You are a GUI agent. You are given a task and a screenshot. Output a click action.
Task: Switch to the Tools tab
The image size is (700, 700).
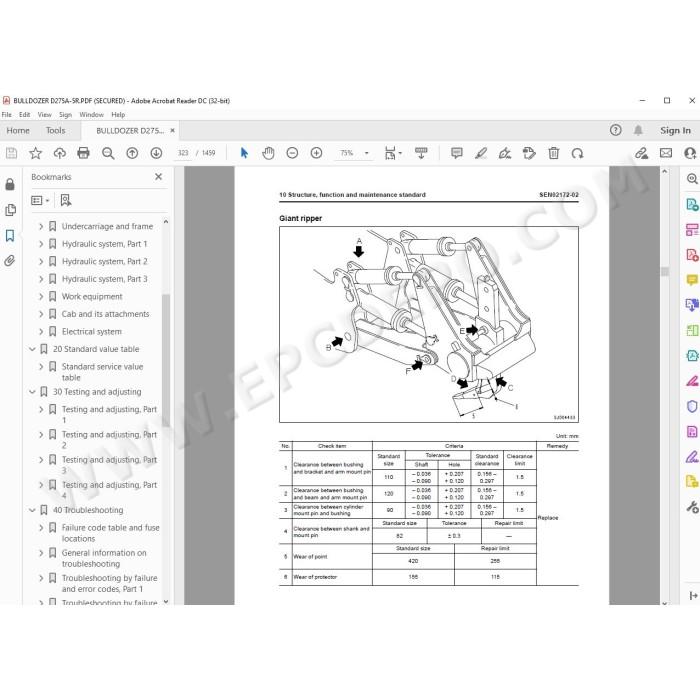(x=55, y=130)
